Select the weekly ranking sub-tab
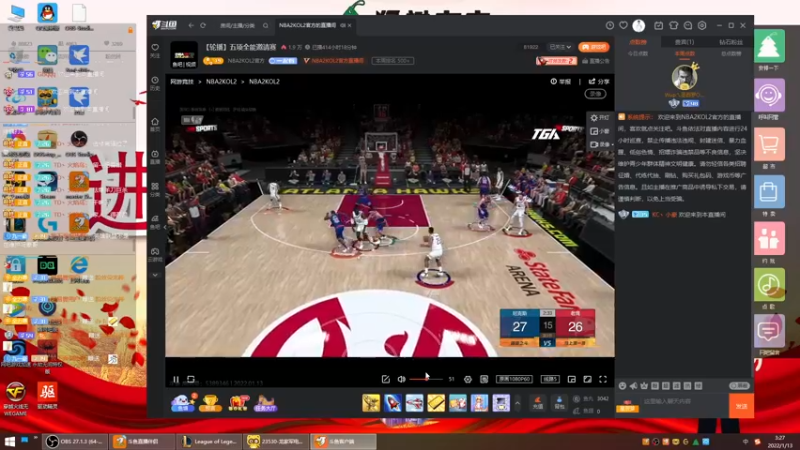The image size is (800, 450). pos(684,54)
